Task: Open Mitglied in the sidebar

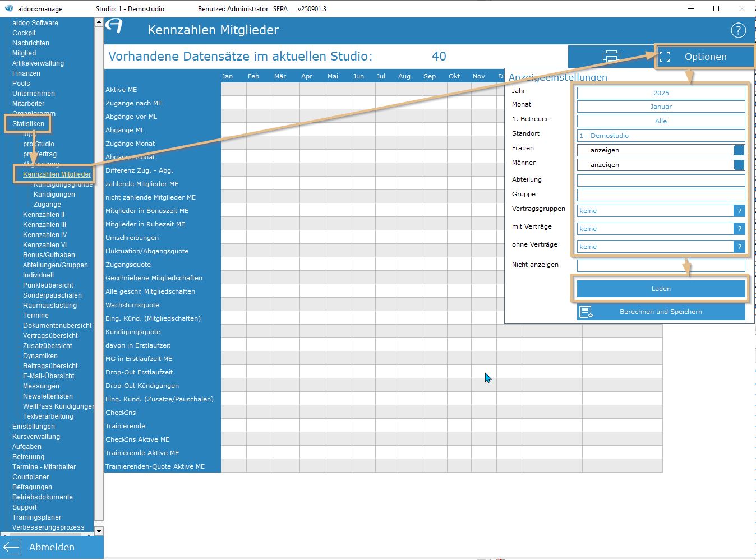Action: click(x=24, y=53)
